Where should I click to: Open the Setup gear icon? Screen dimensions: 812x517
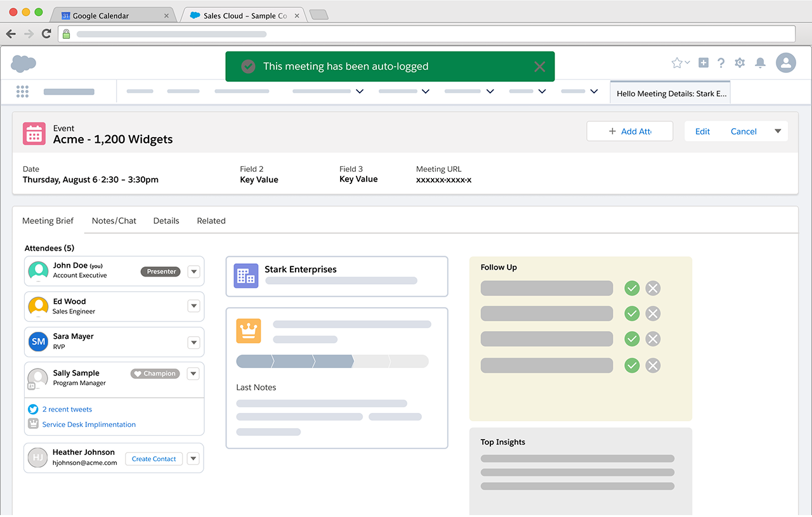[740, 63]
